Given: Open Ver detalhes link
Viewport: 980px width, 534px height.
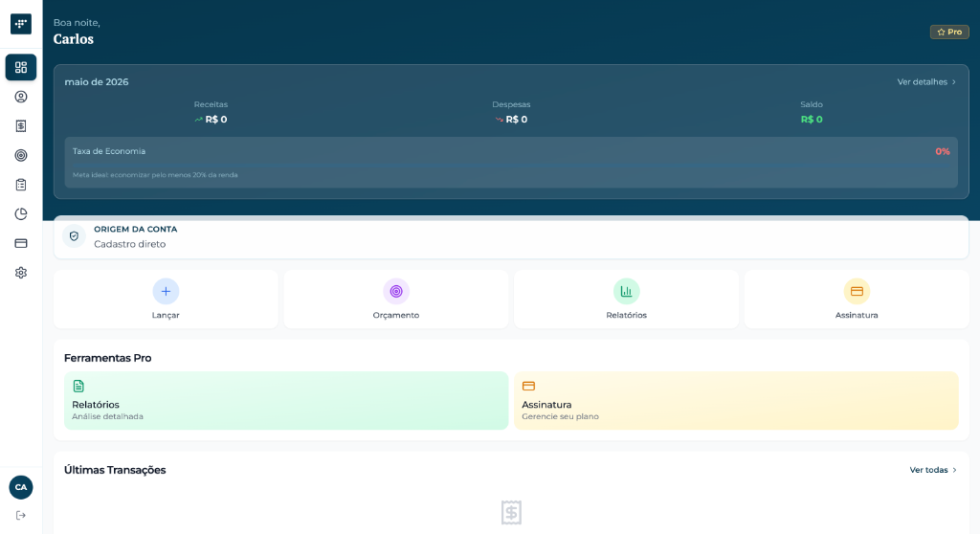Looking at the screenshot, I should click(926, 82).
